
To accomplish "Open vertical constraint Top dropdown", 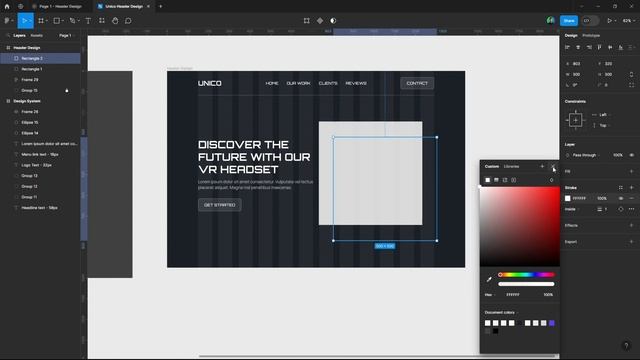I will point(603,125).
